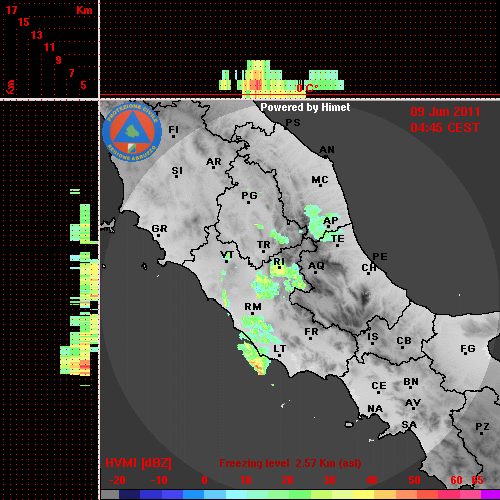This screenshot has height=500, width=500.
Task: Click the AN city label
Action: pos(327,150)
